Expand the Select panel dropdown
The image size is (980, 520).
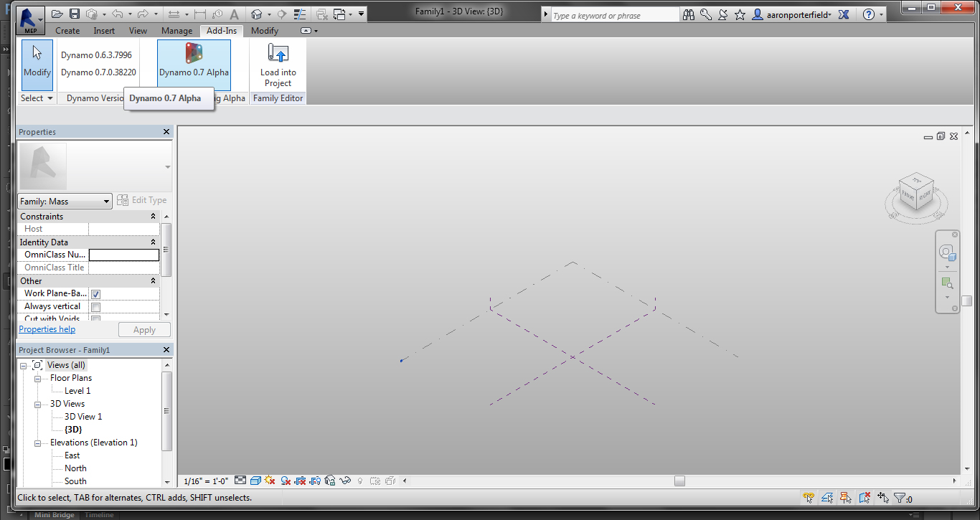click(x=37, y=98)
